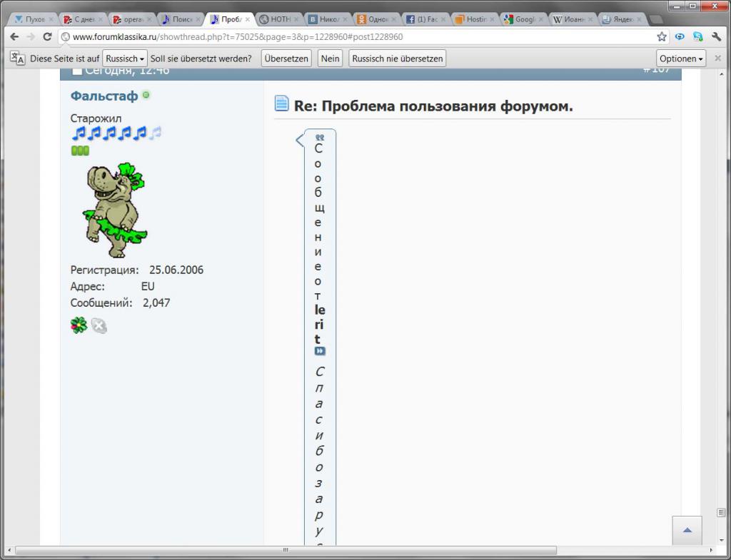Click the back-to-top arrow button
731x560 pixels.
click(687, 531)
